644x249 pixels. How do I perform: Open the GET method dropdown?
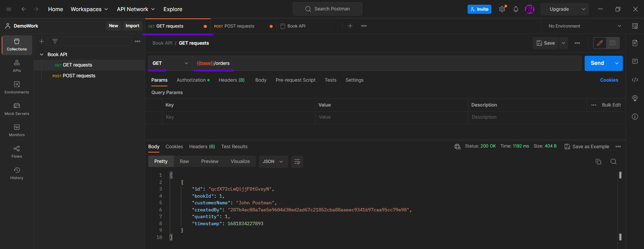(170, 63)
